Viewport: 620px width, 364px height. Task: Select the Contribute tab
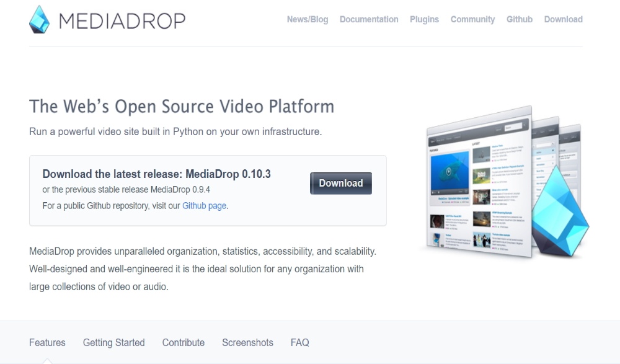pos(184,343)
